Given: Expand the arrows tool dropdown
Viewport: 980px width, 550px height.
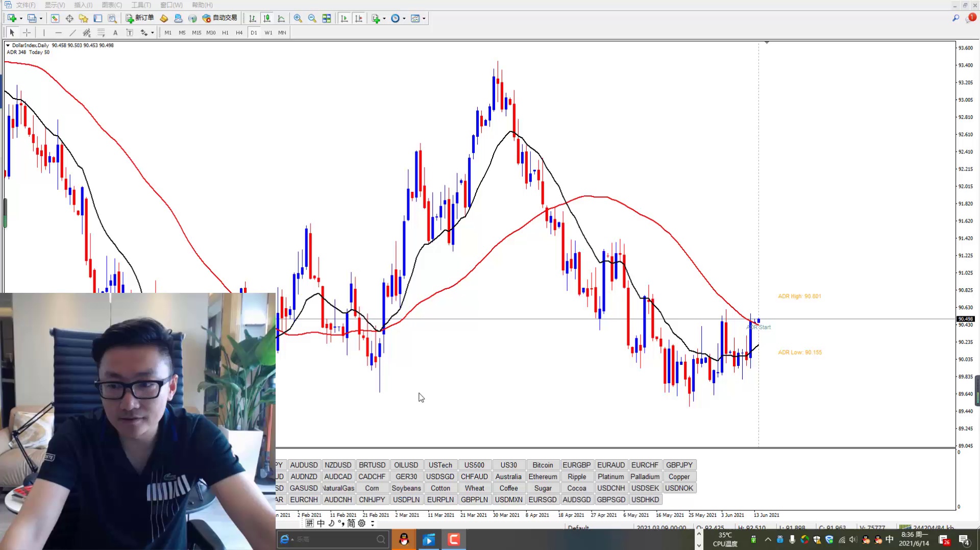Looking at the screenshot, I should coord(152,33).
